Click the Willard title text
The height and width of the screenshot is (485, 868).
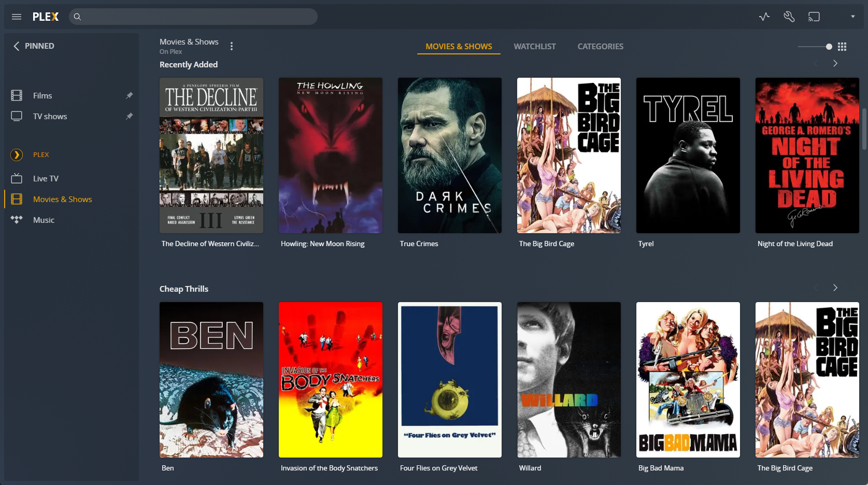pyautogui.click(x=530, y=468)
